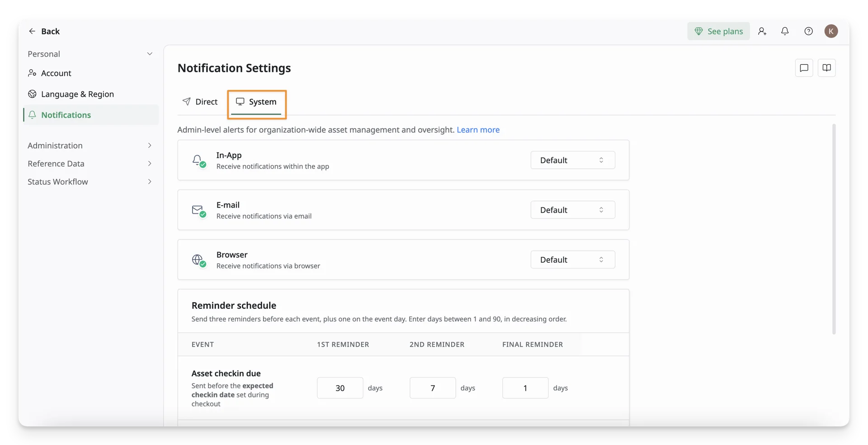Click the Language & Region globe icon
Image resolution: width=868 pixels, height=445 pixels.
pyautogui.click(x=32, y=94)
